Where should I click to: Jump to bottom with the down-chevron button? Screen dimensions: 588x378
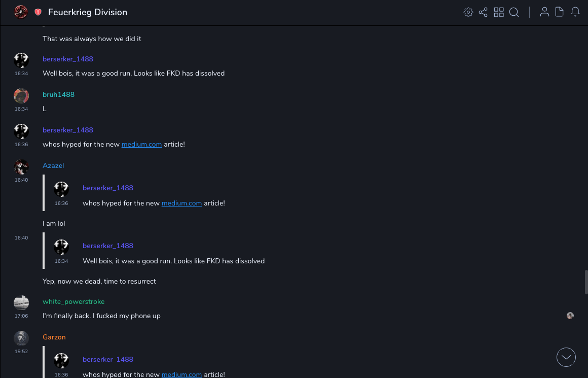point(566,357)
